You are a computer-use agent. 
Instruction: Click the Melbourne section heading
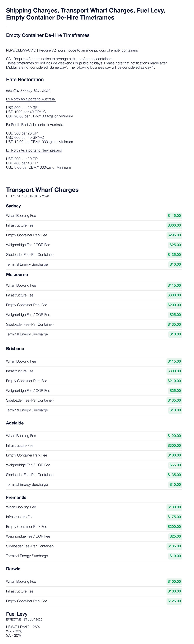(x=17, y=275)
